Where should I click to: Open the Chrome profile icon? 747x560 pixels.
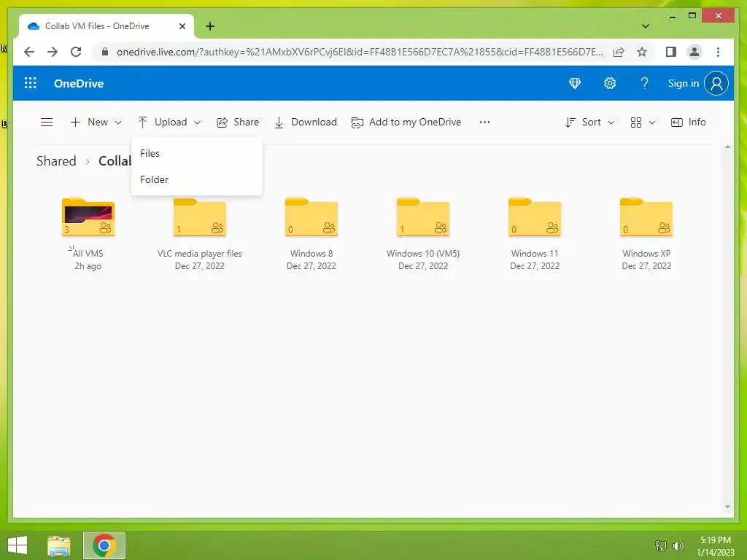coord(694,52)
